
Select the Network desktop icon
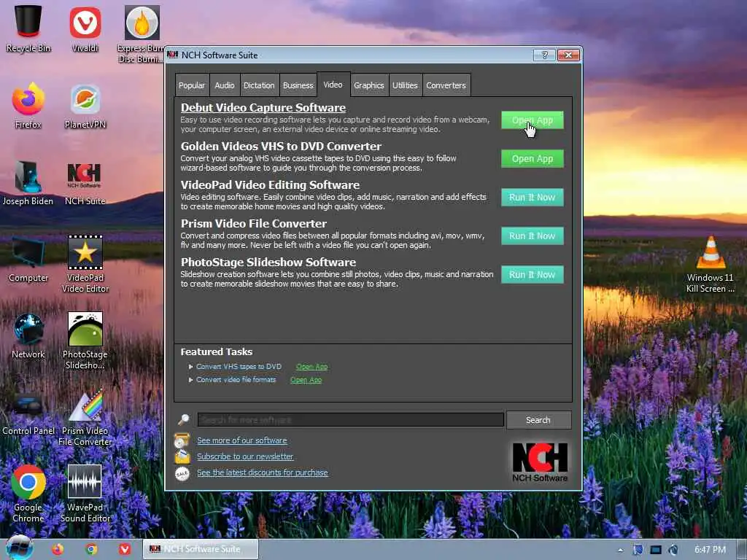[28, 335]
